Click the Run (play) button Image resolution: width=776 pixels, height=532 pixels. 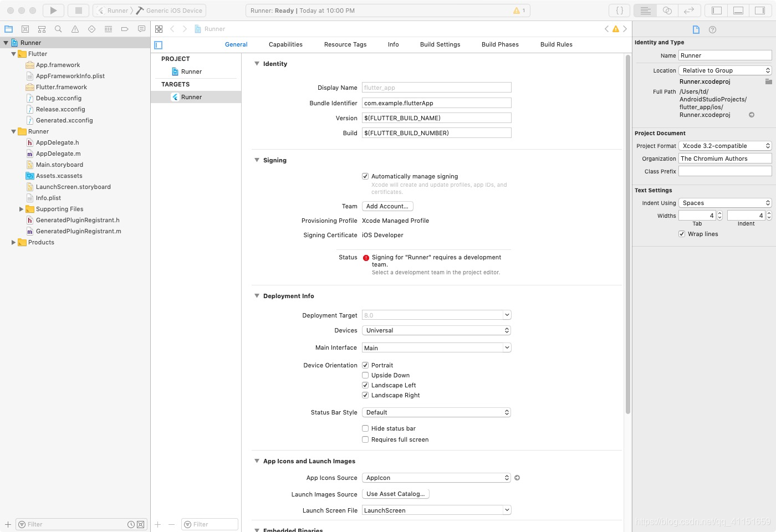[x=53, y=11]
